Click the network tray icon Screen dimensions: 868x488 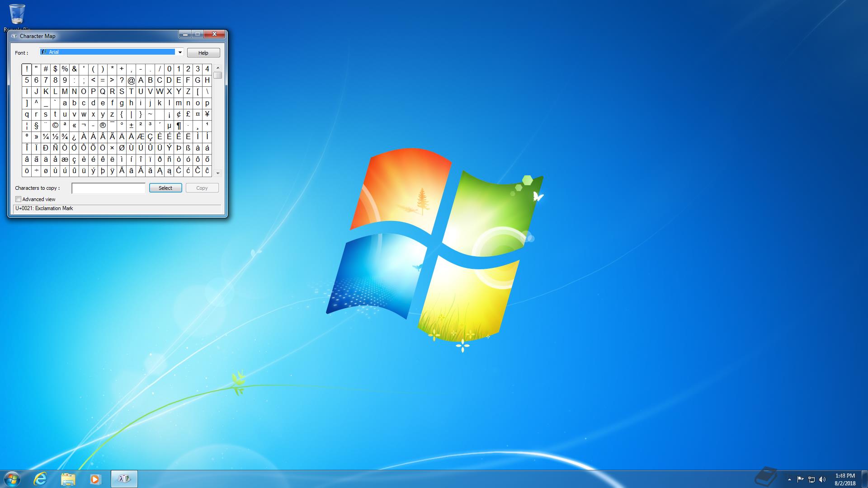[x=811, y=479]
